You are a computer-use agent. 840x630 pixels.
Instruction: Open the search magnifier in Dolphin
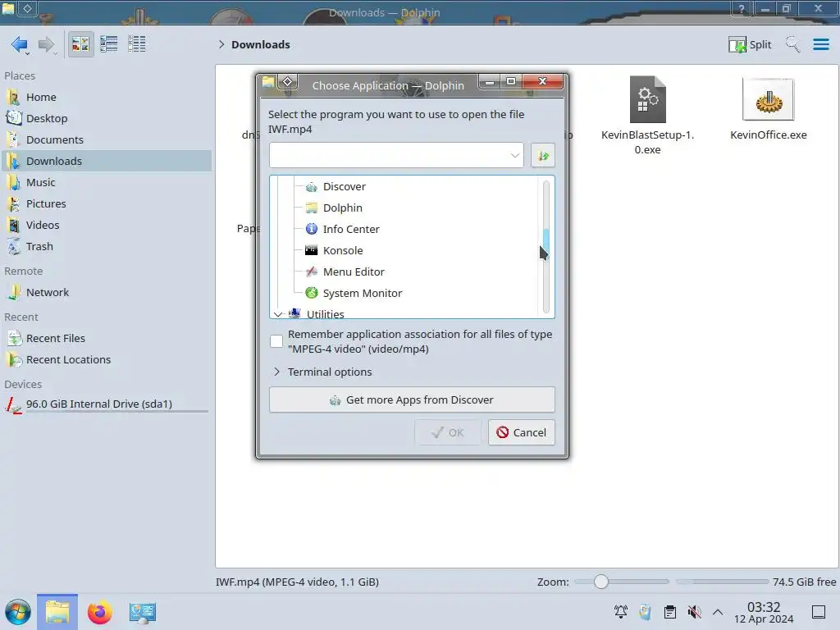(x=792, y=44)
